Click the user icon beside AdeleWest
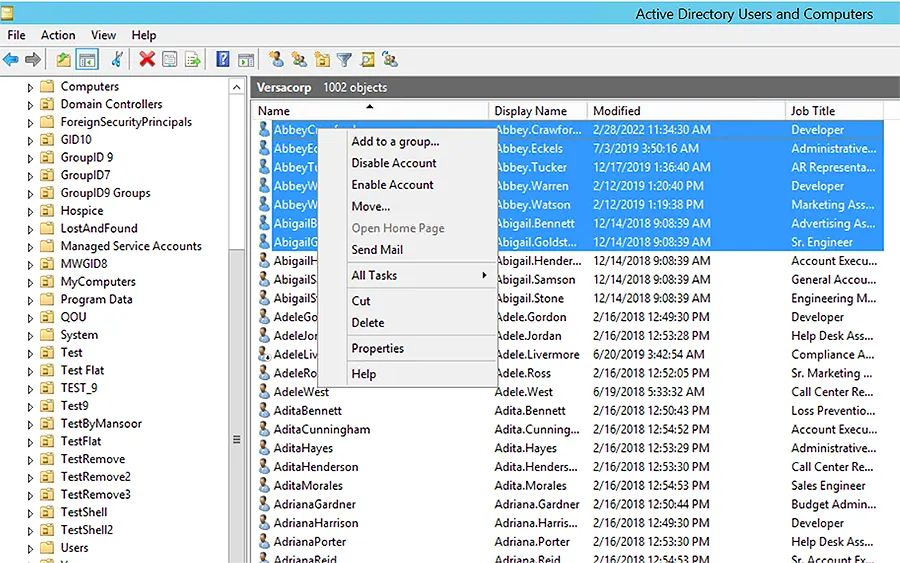The image size is (900, 563). (263, 391)
